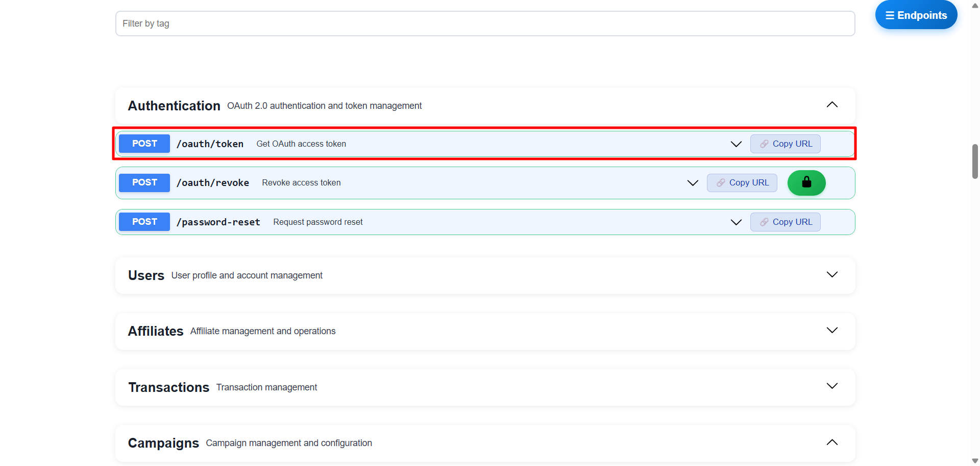Screen dimensions: 980x466
Task: Expand the Affiliates section
Action: point(831,331)
